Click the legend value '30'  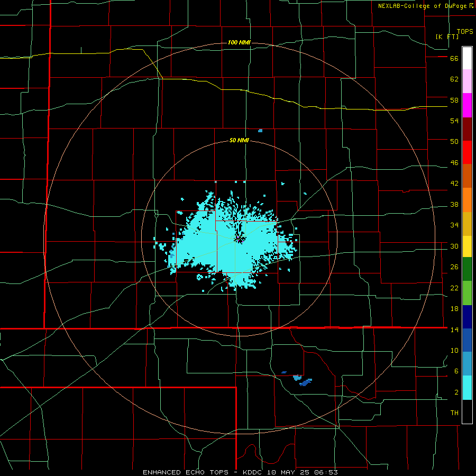(x=454, y=246)
